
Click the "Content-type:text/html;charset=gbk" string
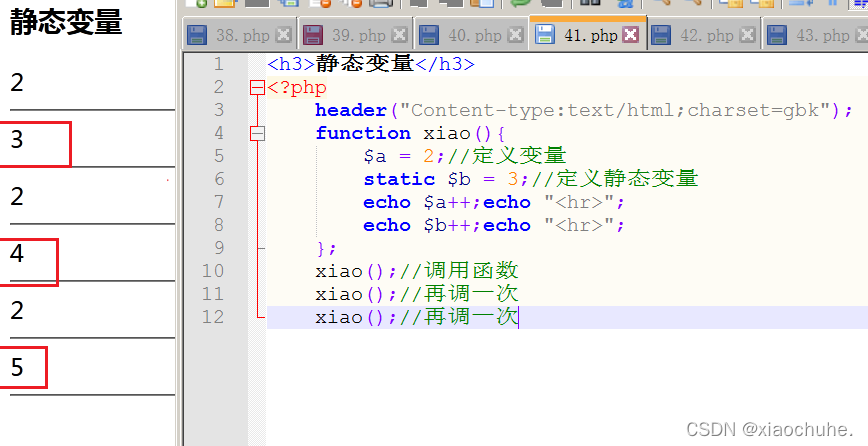coord(614,110)
